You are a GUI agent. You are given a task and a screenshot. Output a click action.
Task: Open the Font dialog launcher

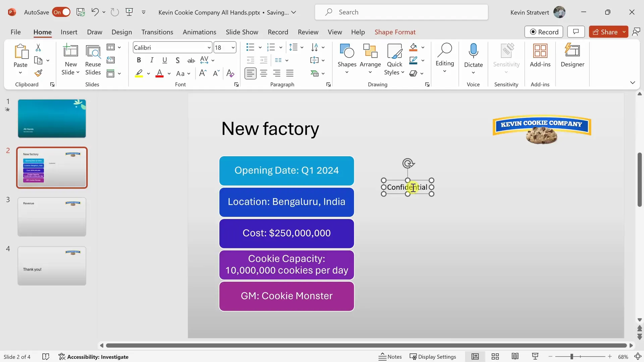pos(236,84)
